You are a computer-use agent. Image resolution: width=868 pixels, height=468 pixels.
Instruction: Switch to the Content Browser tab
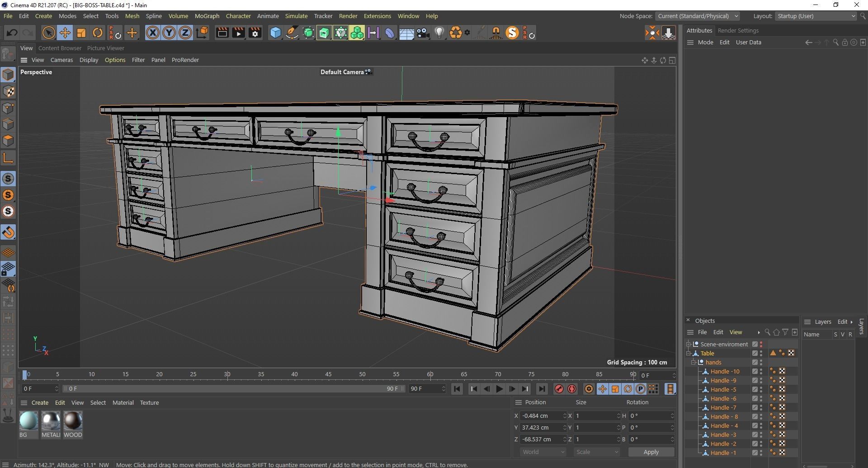click(x=60, y=48)
